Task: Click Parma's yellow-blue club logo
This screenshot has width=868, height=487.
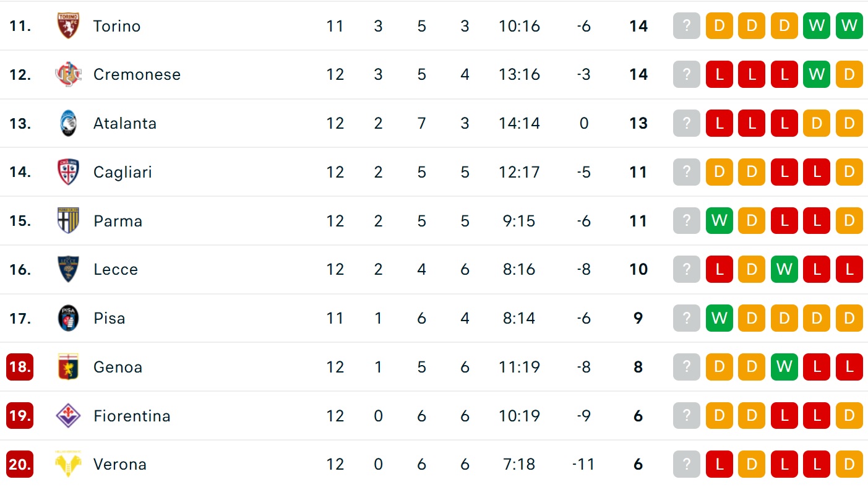Action: pos(68,221)
